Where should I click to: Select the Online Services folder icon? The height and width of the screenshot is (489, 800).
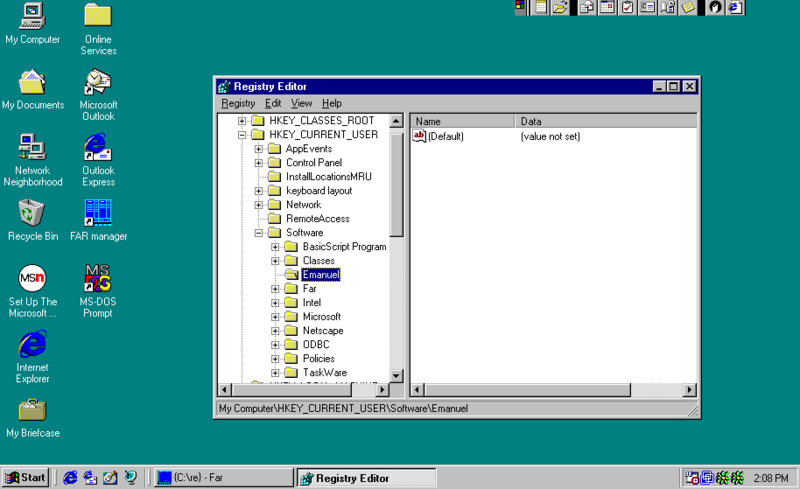98,29
